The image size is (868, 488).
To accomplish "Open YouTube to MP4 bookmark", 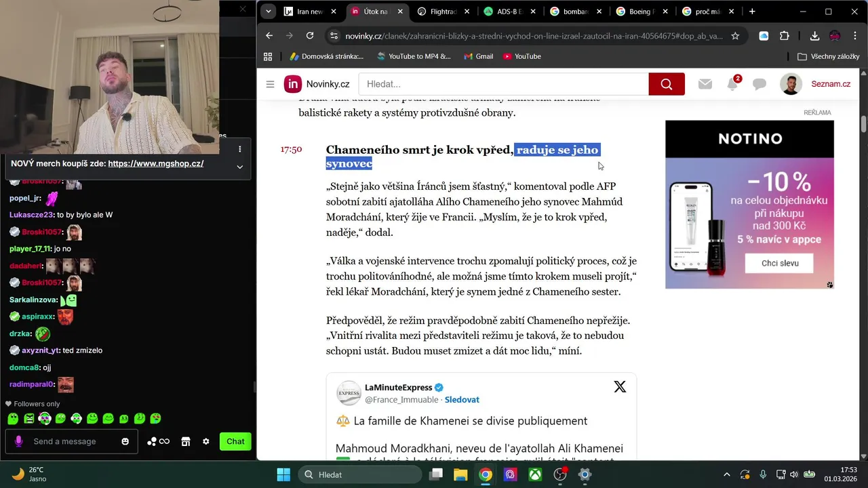I will pos(414,56).
